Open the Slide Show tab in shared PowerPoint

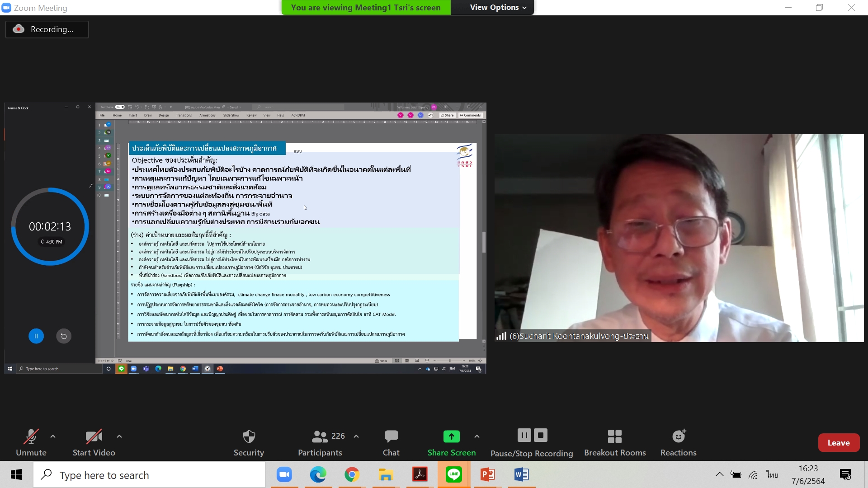(231, 115)
